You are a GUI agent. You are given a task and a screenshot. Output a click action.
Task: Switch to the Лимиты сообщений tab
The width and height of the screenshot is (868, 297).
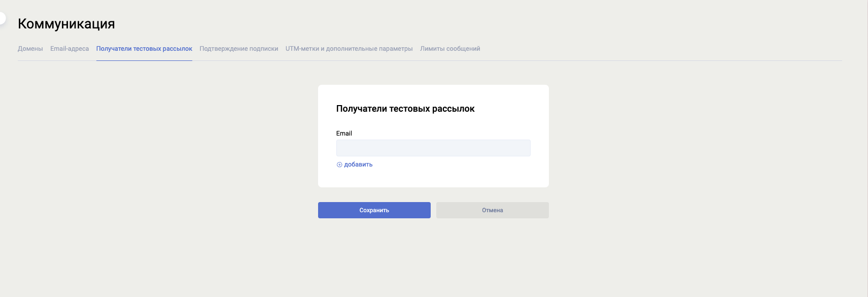pyautogui.click(x=449, y=49)
